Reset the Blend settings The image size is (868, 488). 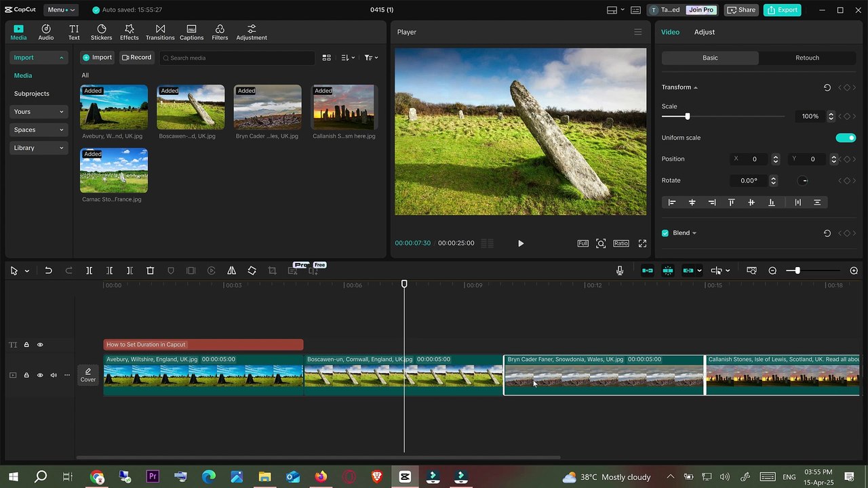tap(827, 233)
